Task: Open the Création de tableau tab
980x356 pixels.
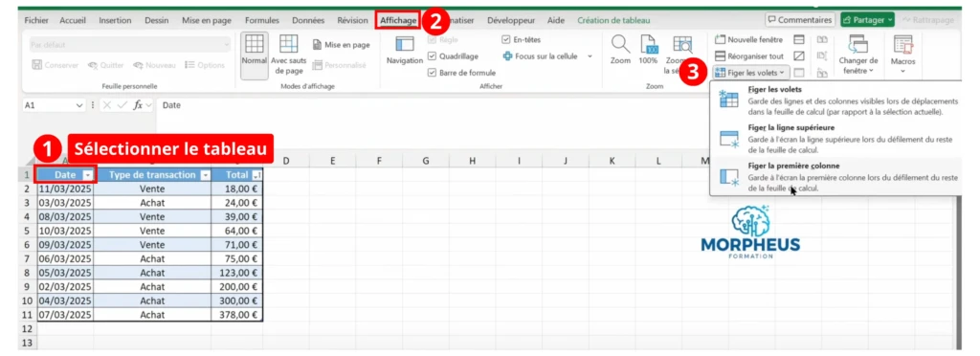Action: [613, 20]
